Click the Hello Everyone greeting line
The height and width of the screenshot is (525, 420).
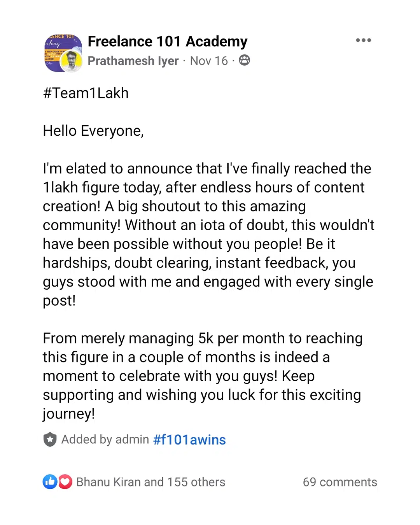(93, 131)
